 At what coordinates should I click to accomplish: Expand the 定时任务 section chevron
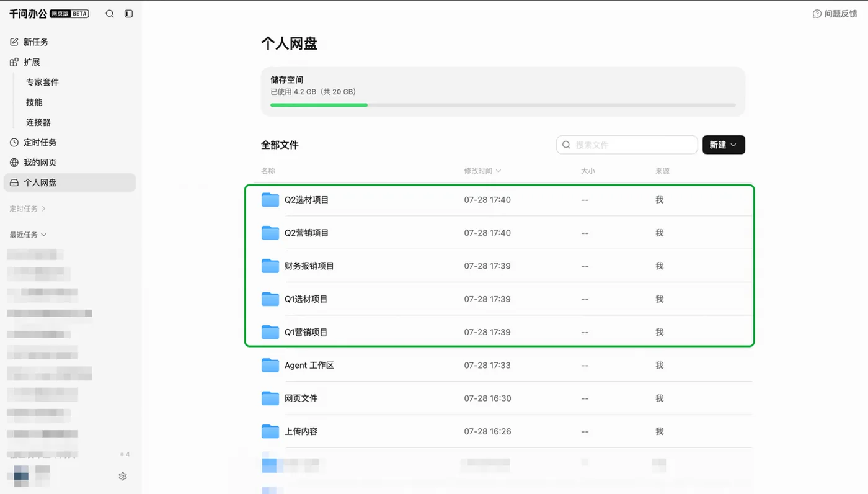pos(44,209)
